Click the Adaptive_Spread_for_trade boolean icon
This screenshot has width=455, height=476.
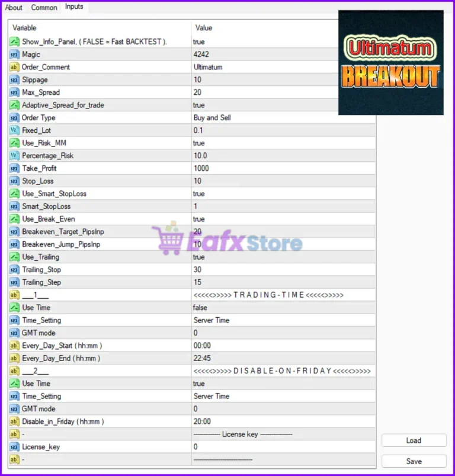14,105
